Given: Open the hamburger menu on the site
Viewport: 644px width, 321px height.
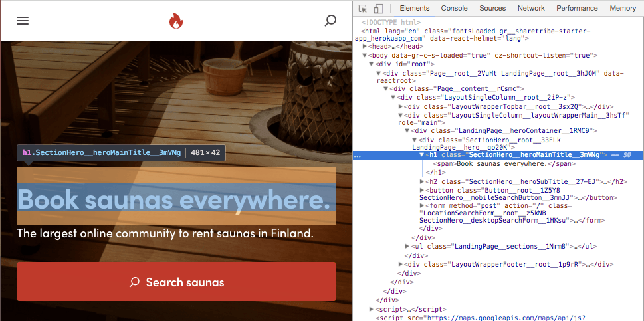Looking at the screenshot, I should coord(23,21).
